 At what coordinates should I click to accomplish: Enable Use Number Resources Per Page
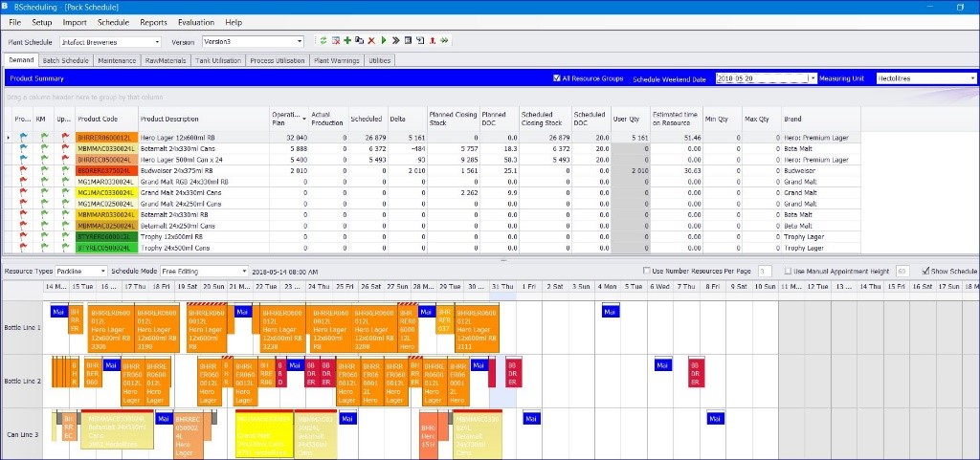point(648,272)
